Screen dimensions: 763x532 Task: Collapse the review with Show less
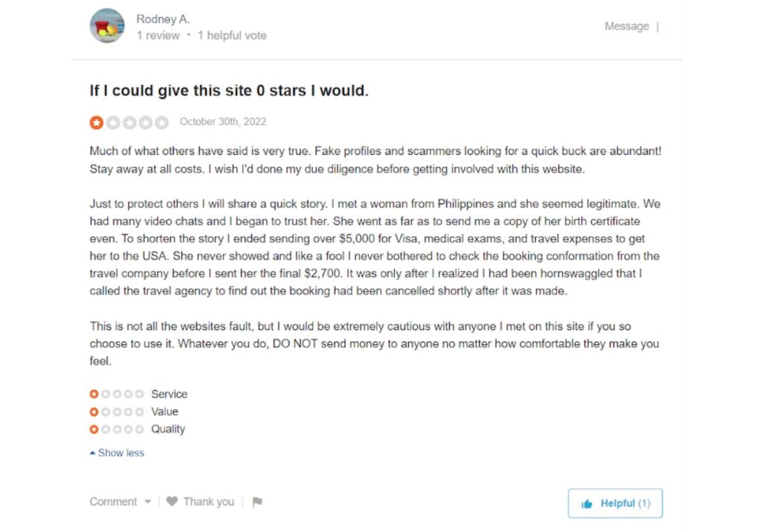pyautogui.click(x=120, y=452)
